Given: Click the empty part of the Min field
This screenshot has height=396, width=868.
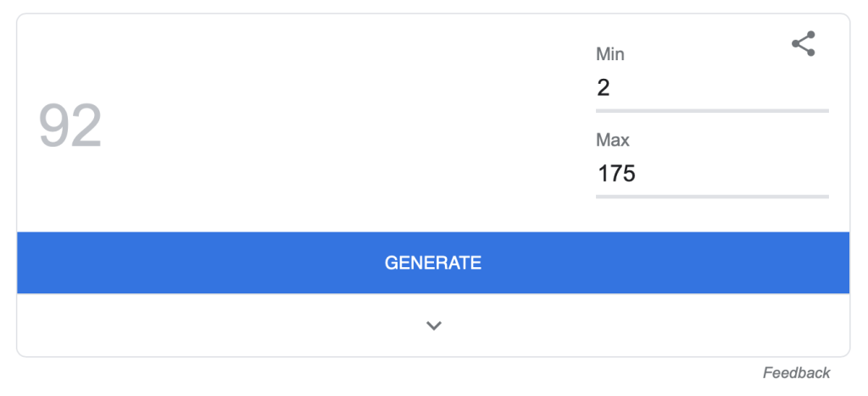Looking at the screenshot, I should tap(720, 88).
